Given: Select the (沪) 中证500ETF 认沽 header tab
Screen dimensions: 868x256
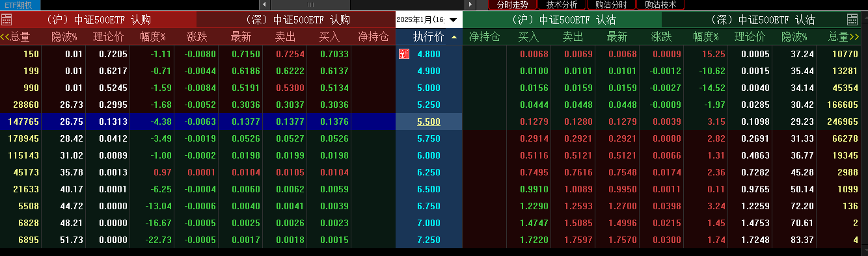Looking at the screenshot, I should pos(562,20).
